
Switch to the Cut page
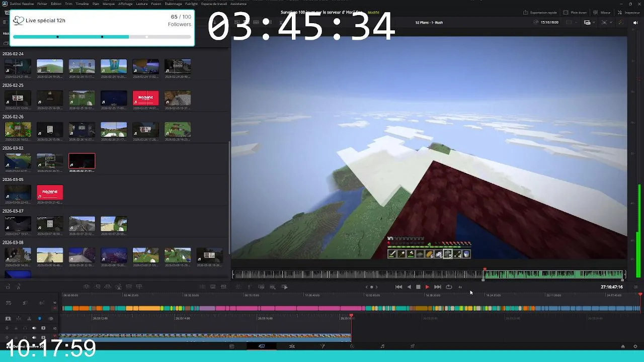click(262, 346)
